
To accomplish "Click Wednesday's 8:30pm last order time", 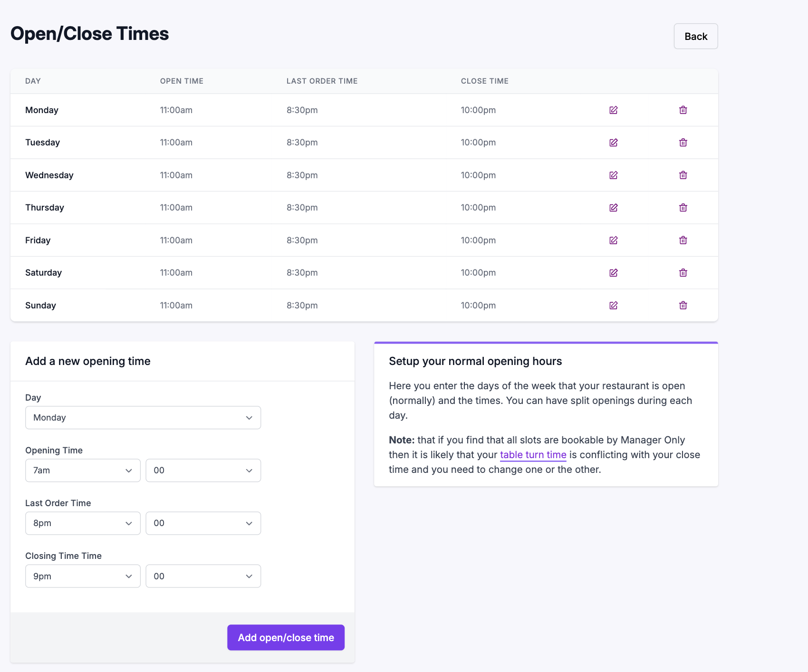I will pos(302,175).
